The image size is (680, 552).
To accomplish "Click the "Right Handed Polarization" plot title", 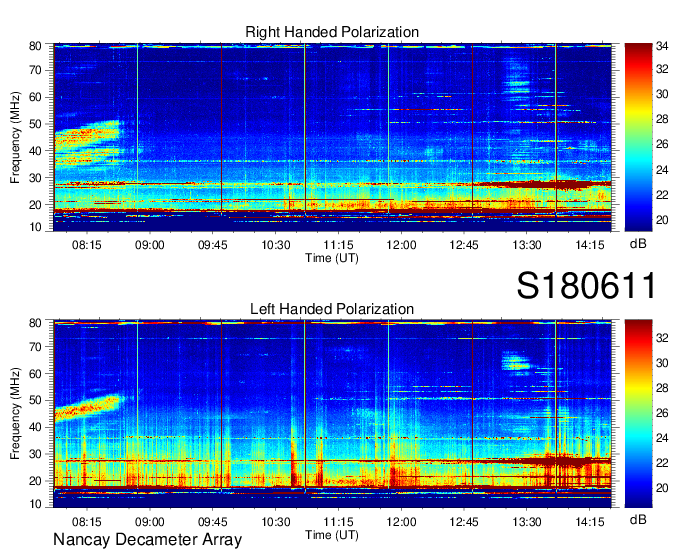I will 332,32.
